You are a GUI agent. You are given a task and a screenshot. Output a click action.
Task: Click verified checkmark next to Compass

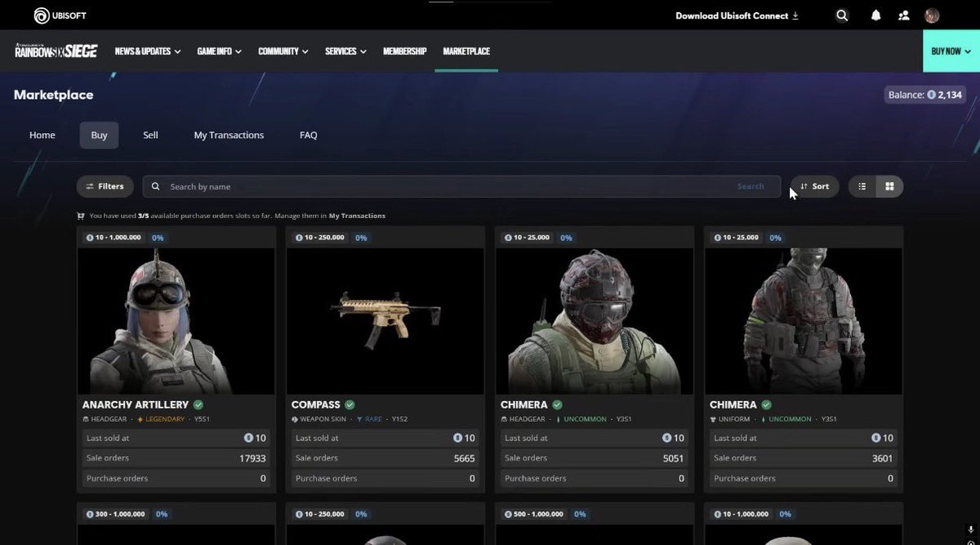350,404
